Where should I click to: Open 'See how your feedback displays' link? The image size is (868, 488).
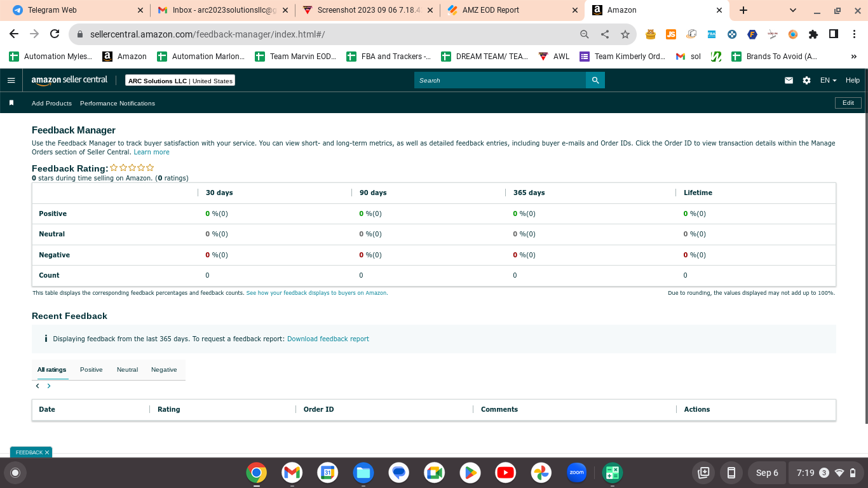[316, 293]
